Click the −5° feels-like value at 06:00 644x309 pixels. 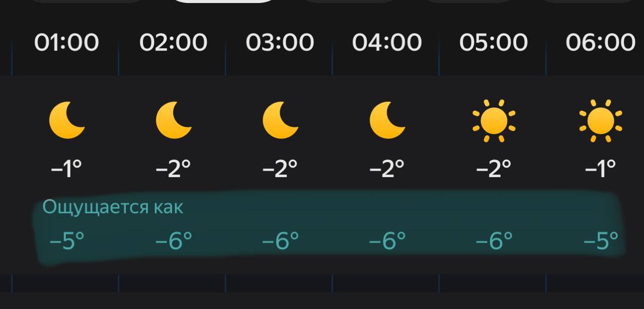click(x=600, y=241)
